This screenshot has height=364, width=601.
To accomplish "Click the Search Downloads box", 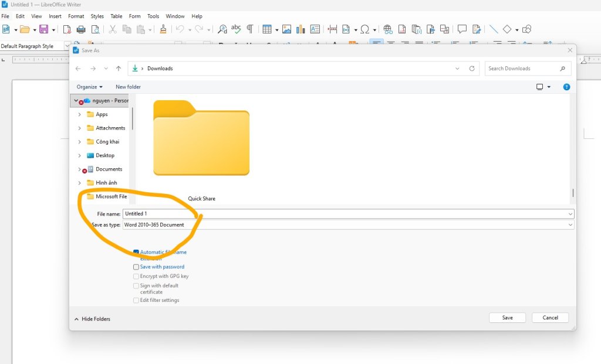I will click(x=528, y=69).
